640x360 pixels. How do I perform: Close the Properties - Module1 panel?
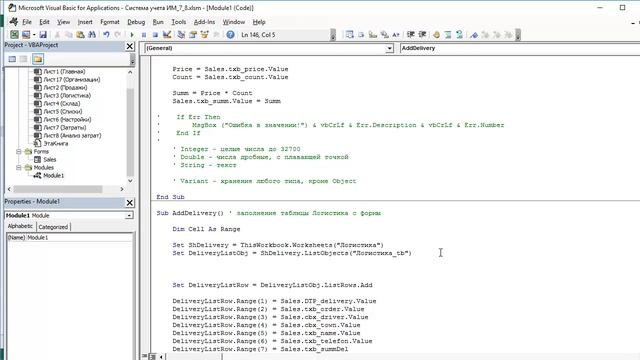pyautogui.click(x=130, y=202)
